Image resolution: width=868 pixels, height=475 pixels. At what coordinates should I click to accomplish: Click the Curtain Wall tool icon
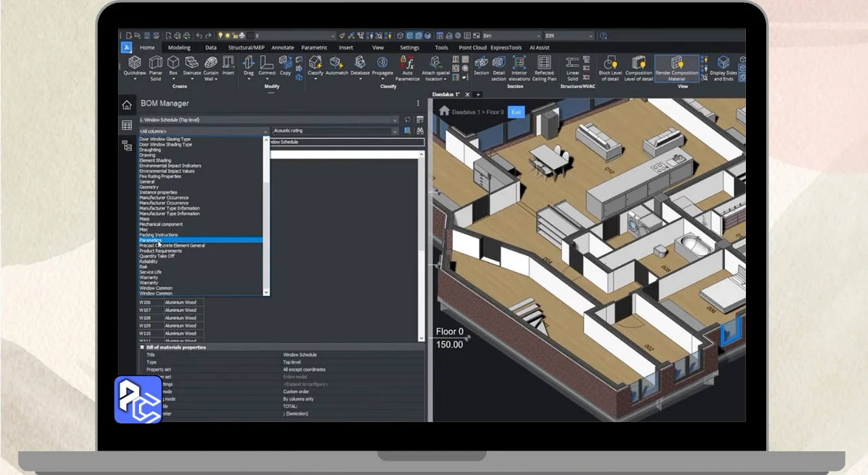coord(211,63)
